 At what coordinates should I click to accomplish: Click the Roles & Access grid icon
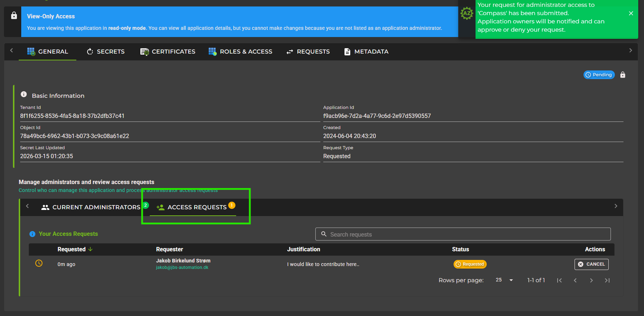coord(213,51)
